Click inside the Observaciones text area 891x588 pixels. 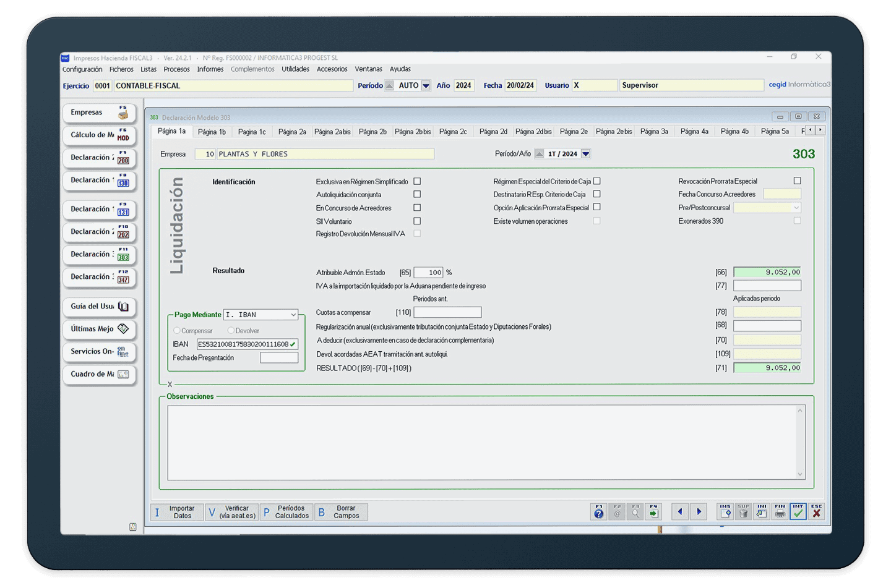[483, 441]
